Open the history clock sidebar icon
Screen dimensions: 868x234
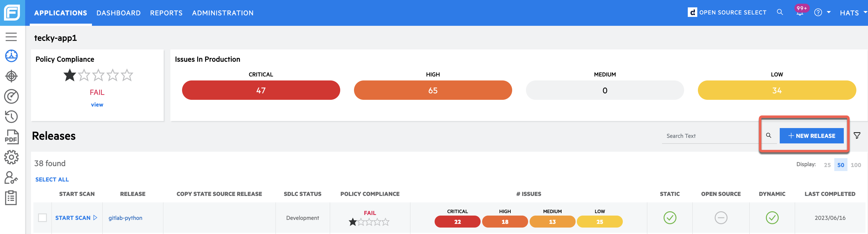(11, 117)
